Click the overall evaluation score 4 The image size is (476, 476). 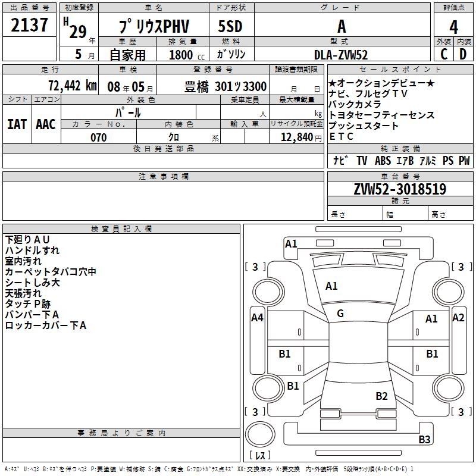tap(453, 26)
